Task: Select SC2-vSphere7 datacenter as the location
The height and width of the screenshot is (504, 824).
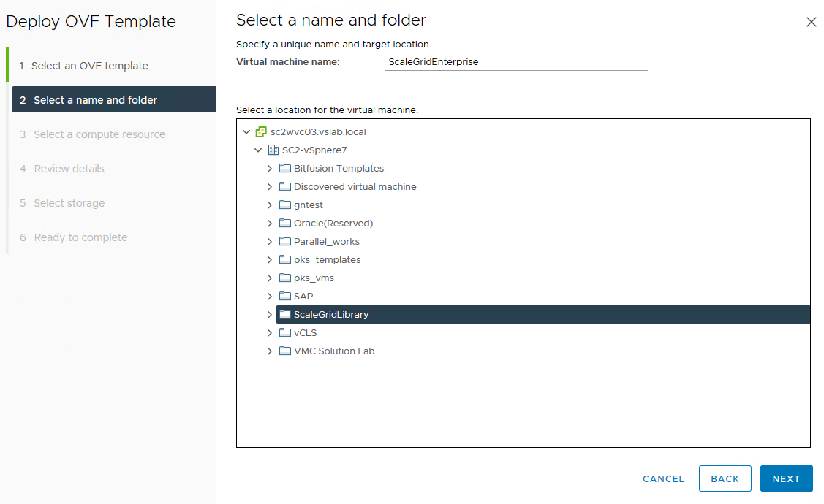Action: coord(314,150)
